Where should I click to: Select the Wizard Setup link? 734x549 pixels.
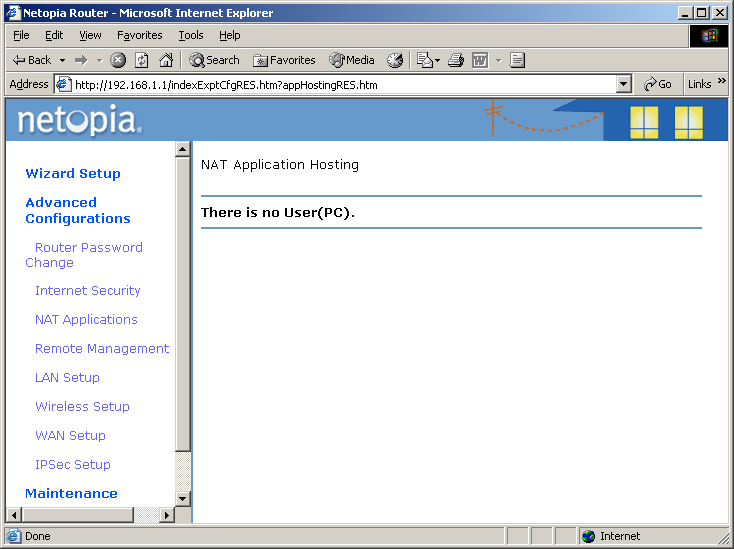click(x=72, y=173)
